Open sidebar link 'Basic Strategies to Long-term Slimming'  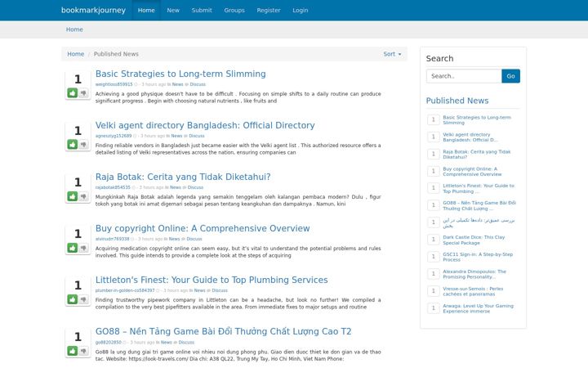(477, 120)
